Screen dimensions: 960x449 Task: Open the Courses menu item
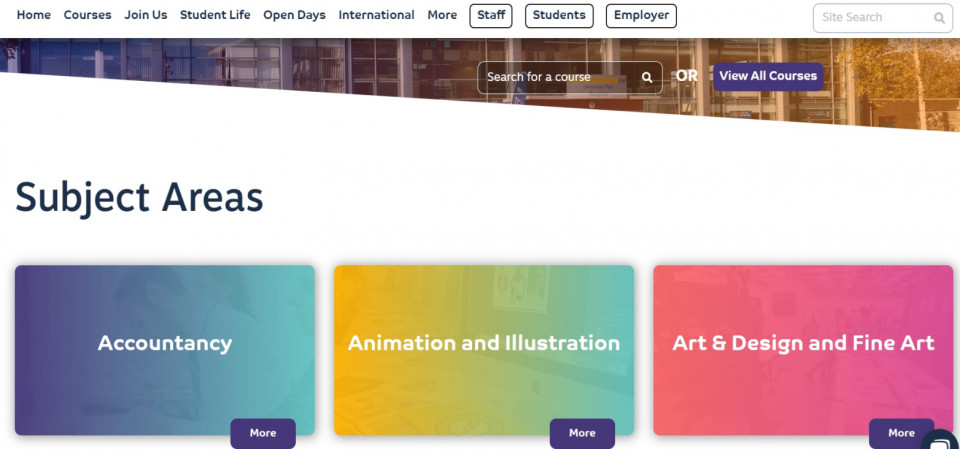tap(88, 15)
